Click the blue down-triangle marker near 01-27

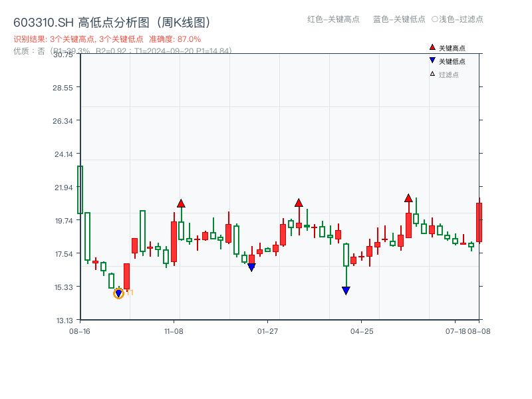[252, 266]
